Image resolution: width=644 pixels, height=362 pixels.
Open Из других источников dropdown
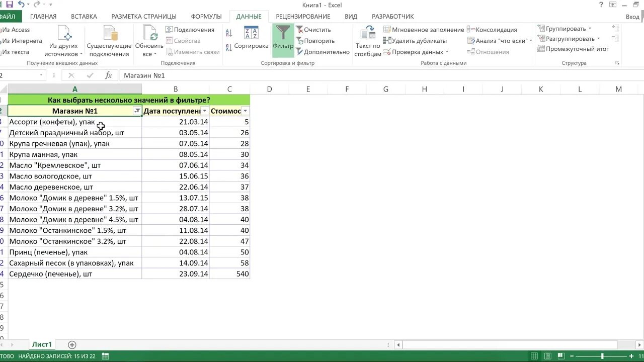point(64,41)
